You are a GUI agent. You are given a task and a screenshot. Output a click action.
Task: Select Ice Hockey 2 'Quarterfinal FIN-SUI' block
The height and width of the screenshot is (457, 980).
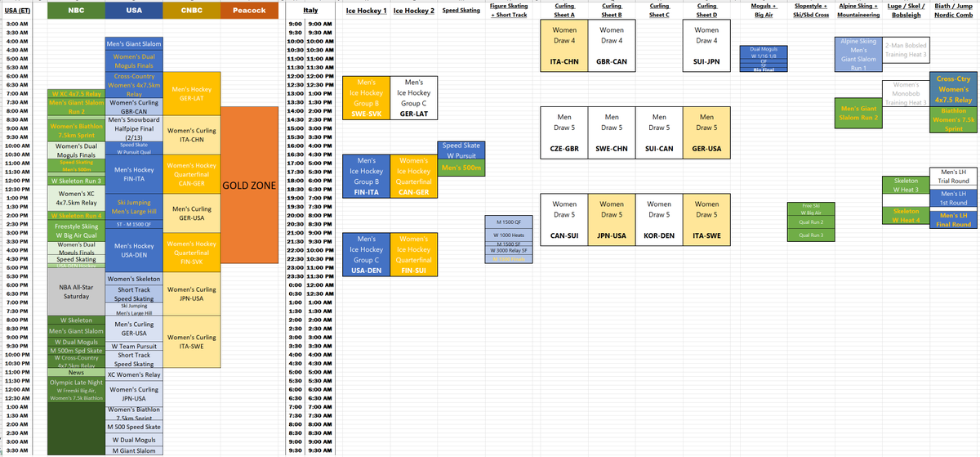413,254
